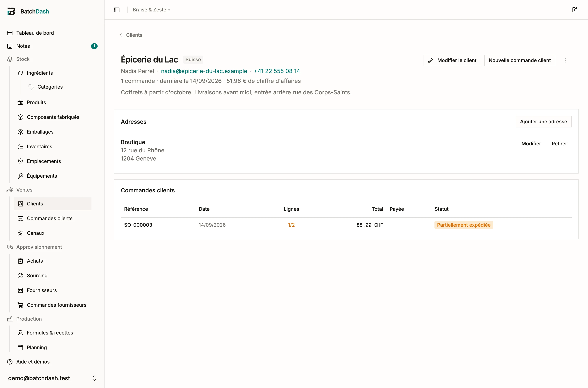The width and height of the screenshot is (588, 388).
Task: Click the Statut column header
Action: pos(442,209)
